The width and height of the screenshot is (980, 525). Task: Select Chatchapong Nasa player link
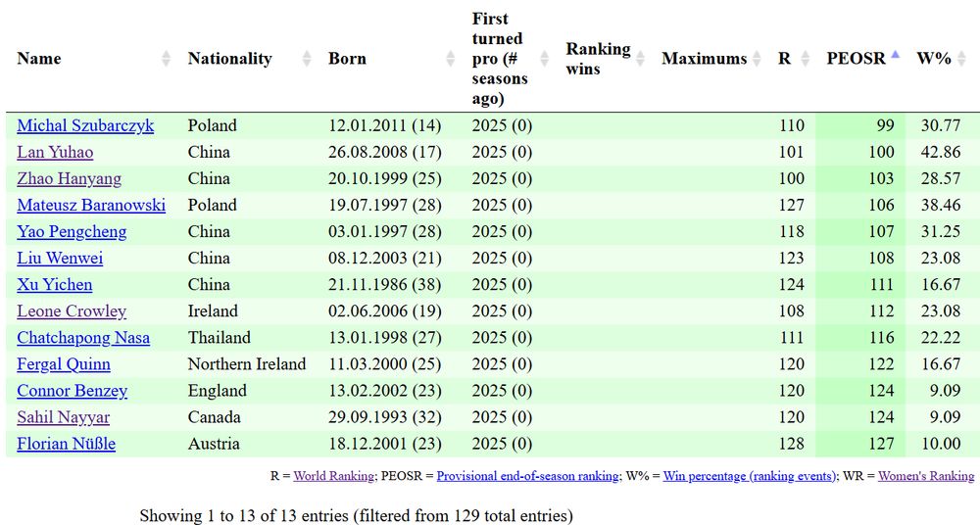(x=83, y=338)
